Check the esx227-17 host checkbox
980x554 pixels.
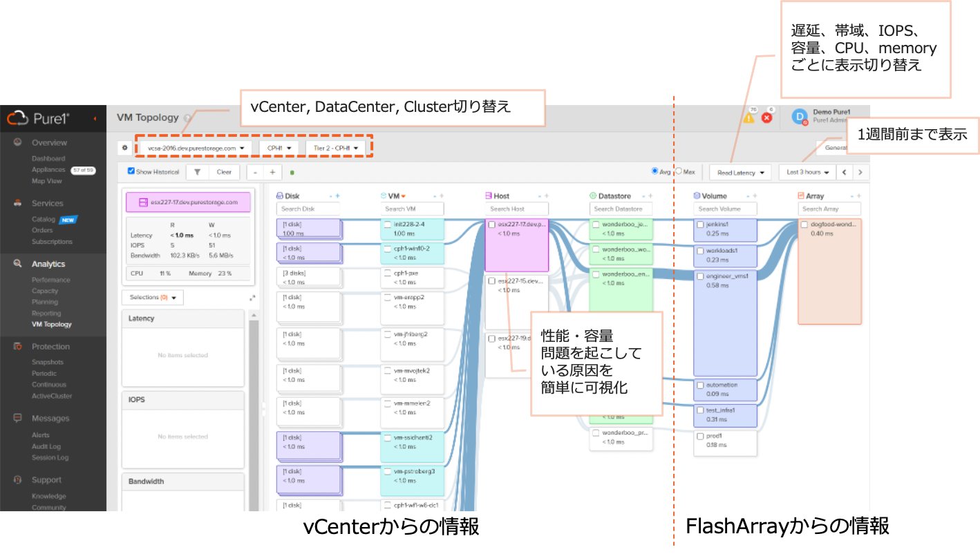pyautogui.click(x=491, y=225)
